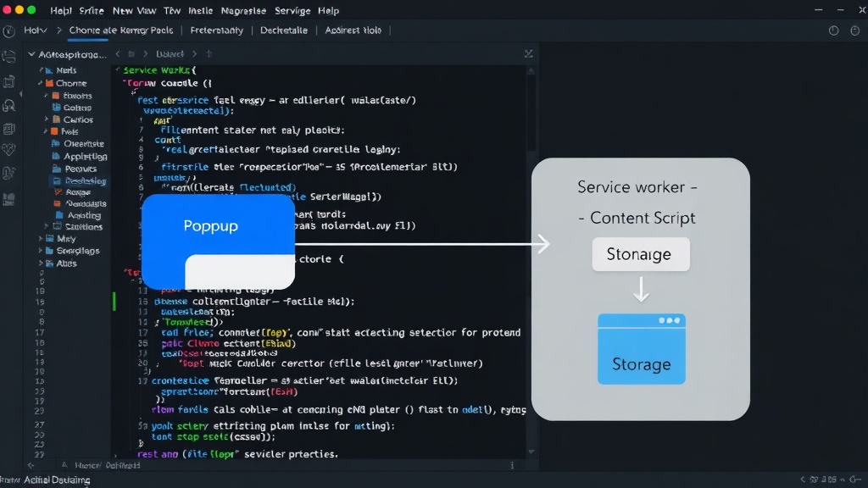868x488 pixels.
Task: Click the heart-shaped icon in the activity bar
Action: click(8, 149)
